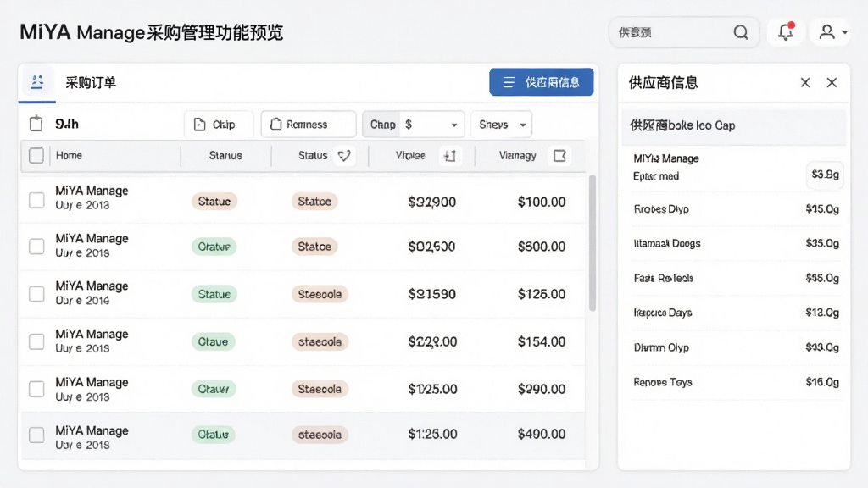This screenshot has height=488, width=868.
Task: Click the amount $490.00
Action: tap(542, 435)
